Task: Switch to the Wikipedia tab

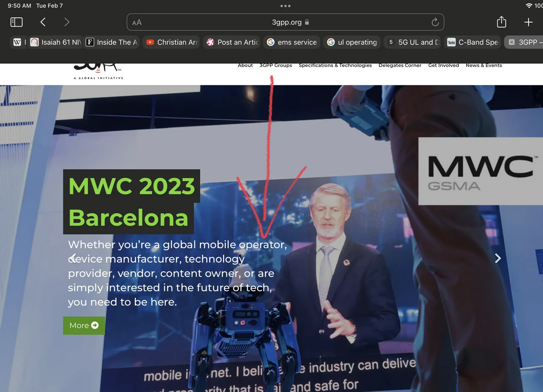Action: [x=18, y=42]
